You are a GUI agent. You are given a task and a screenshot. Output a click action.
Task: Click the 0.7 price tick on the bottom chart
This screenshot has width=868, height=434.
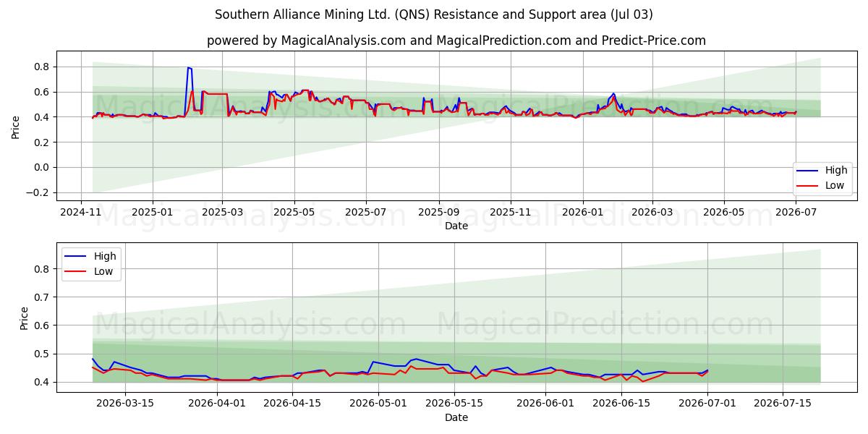[x=43, y=297]
